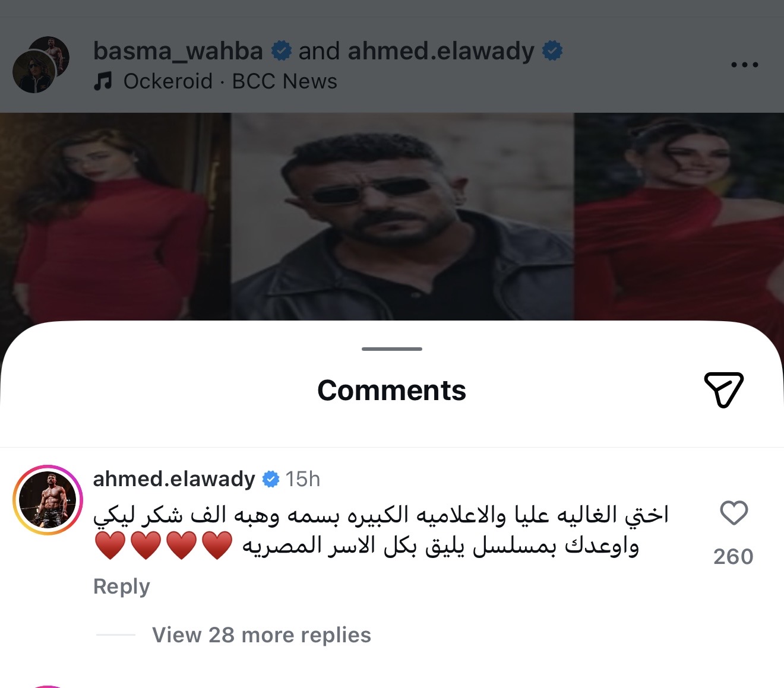Tap the comments sheet grab handle

[392, 349]
